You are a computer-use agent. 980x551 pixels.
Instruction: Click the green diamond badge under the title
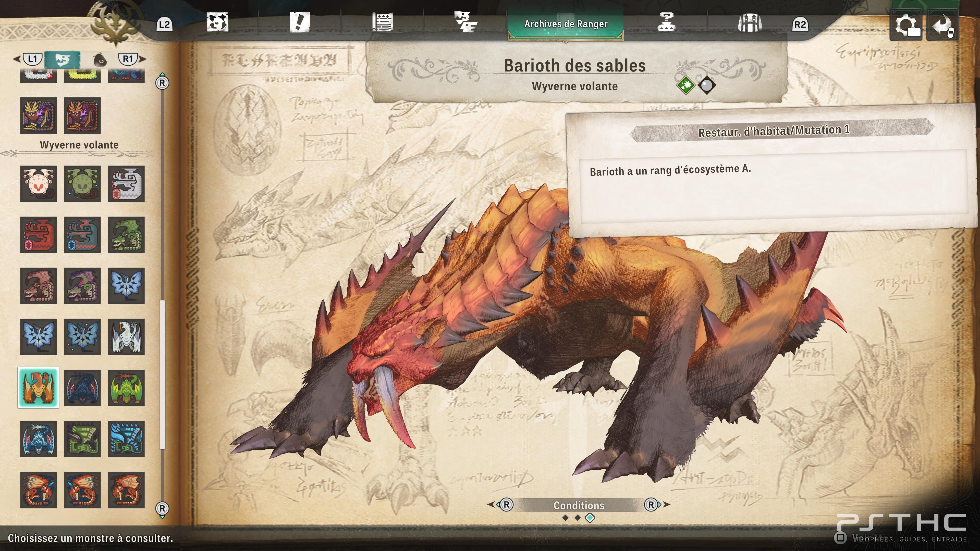[x=685, y=85]
